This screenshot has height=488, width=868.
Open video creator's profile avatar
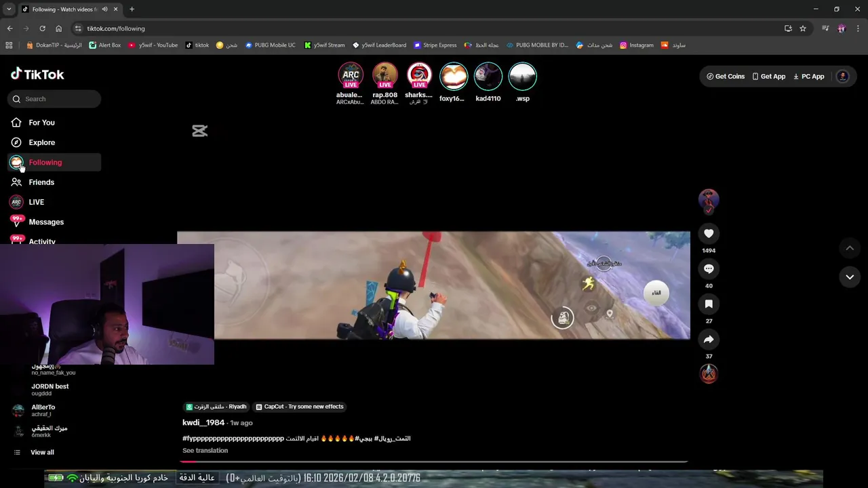click(709, 199)
